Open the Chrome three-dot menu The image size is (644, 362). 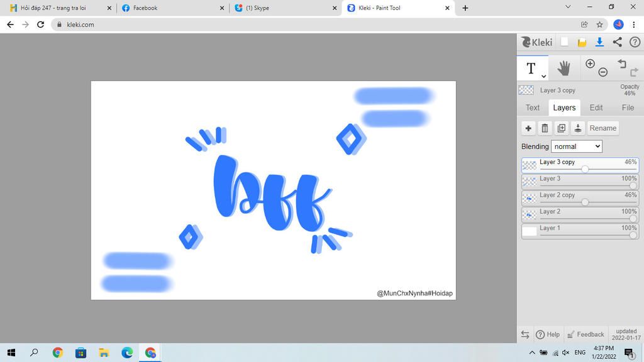pyautogui.click(x=634, y=25)
